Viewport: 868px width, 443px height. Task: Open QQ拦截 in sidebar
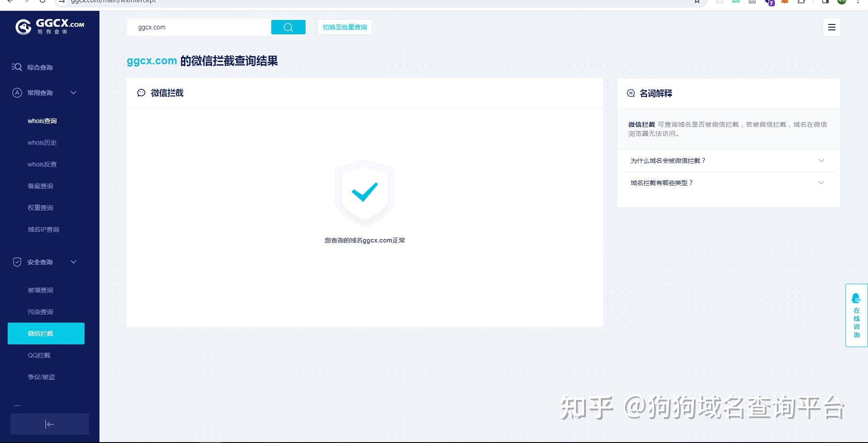[39, 355]
